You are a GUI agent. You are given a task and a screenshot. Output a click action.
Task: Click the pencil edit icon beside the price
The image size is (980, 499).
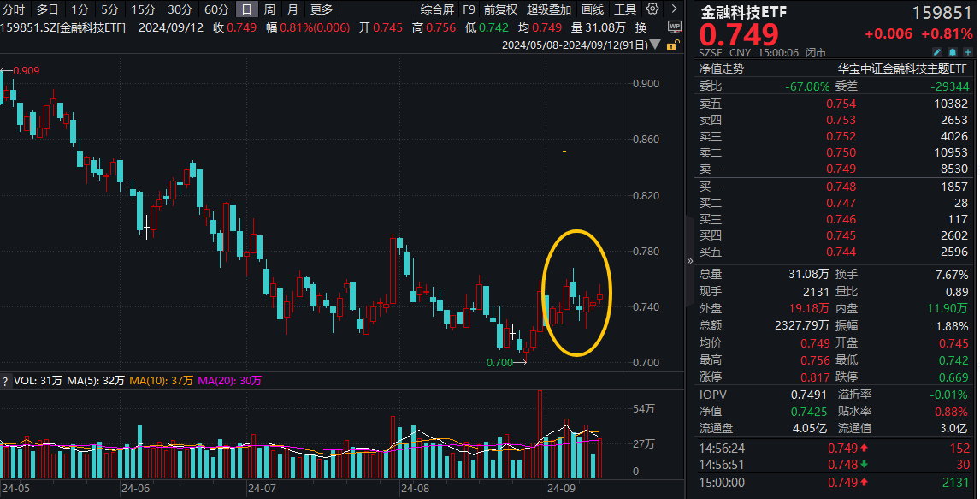[937, 50]
